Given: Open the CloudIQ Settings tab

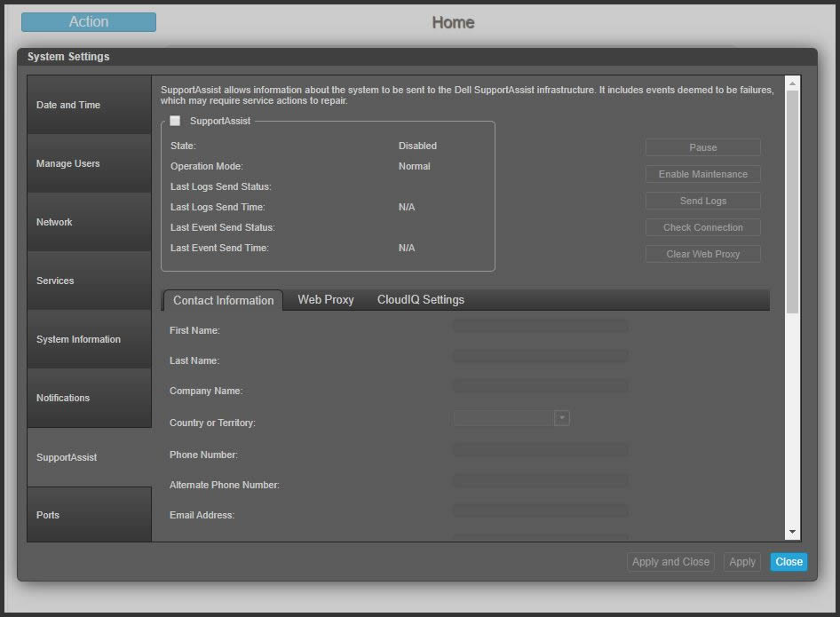Looking at the screenshot, I should [x=421, y=300].
